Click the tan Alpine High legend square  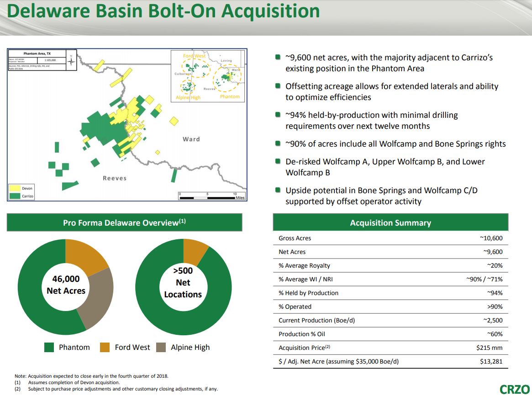(x=161, y=347)
